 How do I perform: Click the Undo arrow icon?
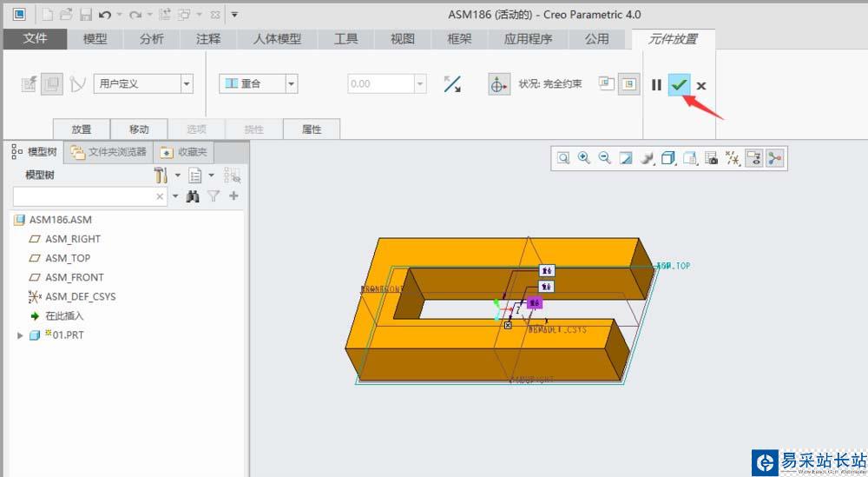pos(105,15)
